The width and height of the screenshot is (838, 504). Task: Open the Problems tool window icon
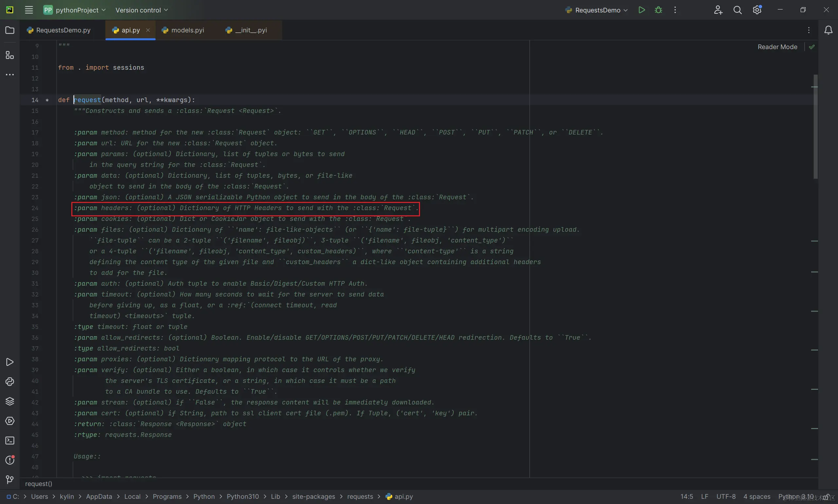(10, 460)
